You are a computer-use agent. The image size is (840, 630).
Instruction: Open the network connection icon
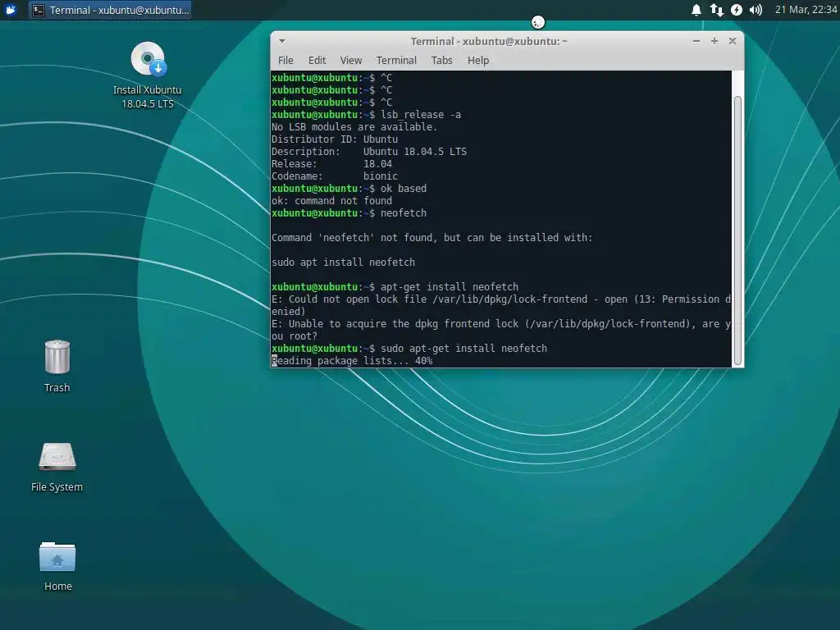coord(716,10)
